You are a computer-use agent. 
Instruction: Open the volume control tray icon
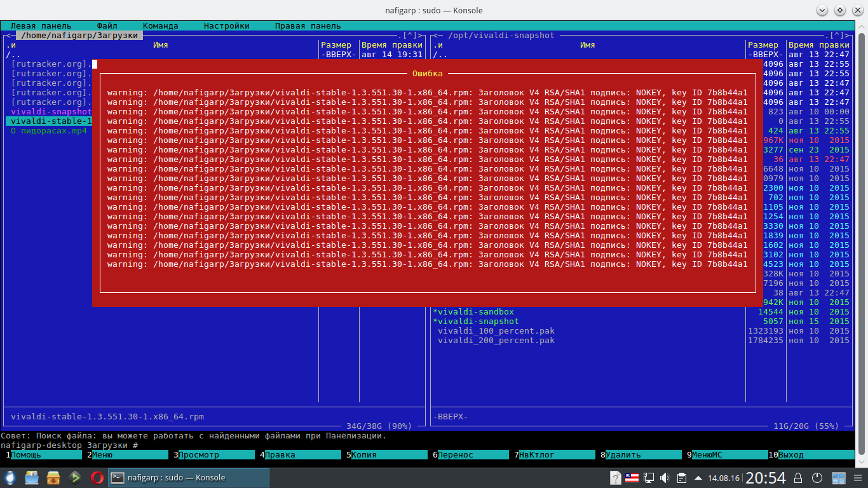pos(665,478)
